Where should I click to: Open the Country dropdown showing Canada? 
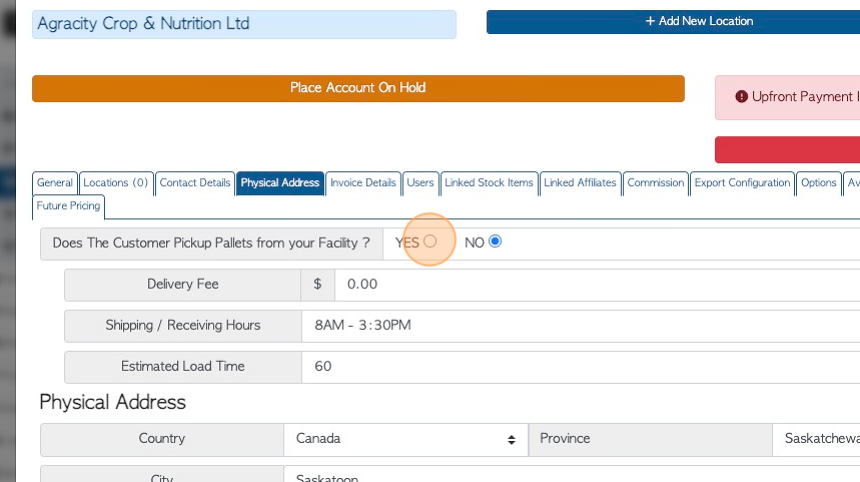[406, 439]
